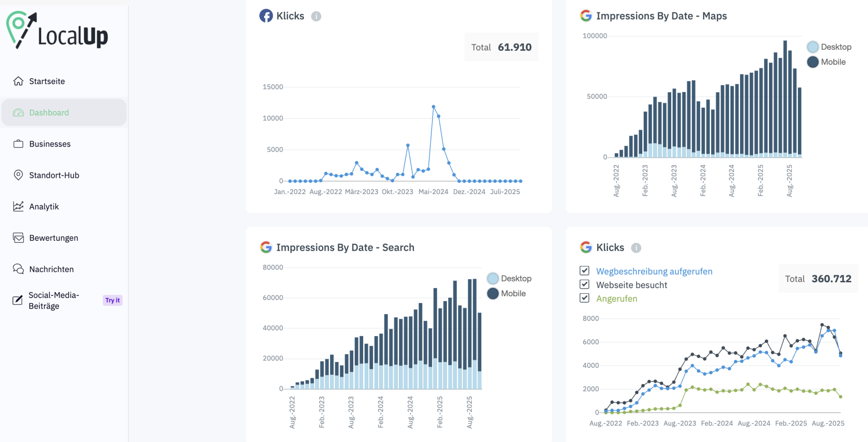Click the Social-Media-Beiträge edit icon
Viewport: 868px width, 442px height.
(x=18, y=300)
